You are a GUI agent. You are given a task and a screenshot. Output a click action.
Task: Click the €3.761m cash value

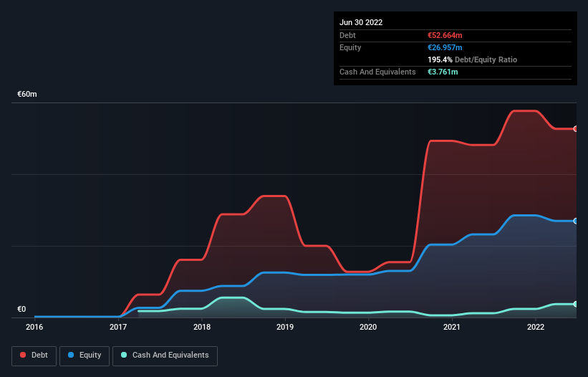click(x=443, y=72)
